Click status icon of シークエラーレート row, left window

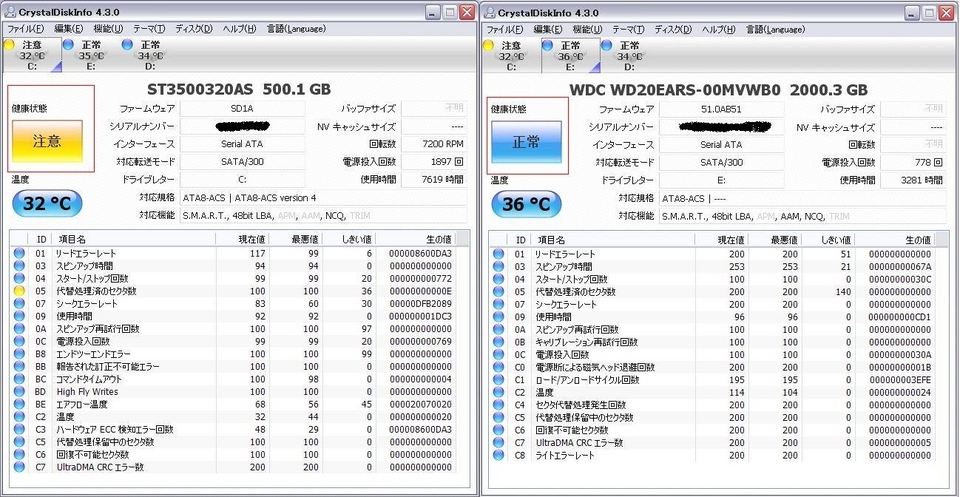19,304
